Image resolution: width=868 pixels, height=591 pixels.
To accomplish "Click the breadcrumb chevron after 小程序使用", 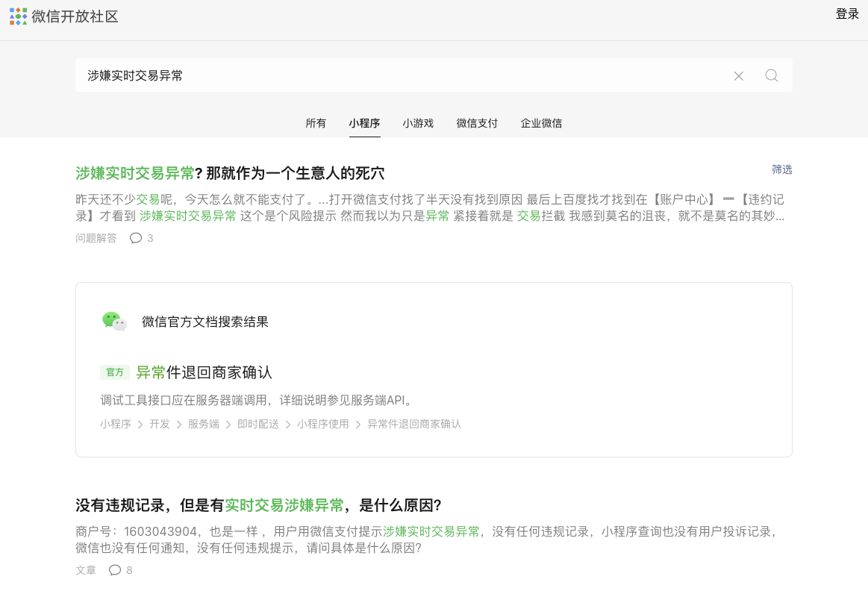I will [x=358, y=425].
